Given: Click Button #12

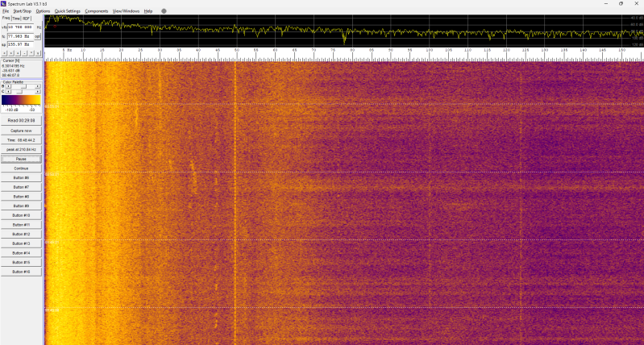Looking at the screenshot, I should (21, 234).
